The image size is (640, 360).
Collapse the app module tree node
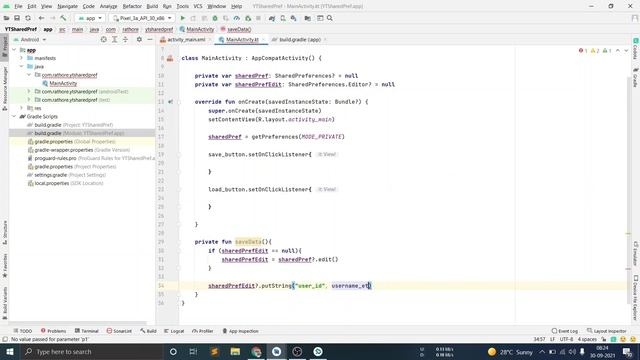click(x=15, y=50)
